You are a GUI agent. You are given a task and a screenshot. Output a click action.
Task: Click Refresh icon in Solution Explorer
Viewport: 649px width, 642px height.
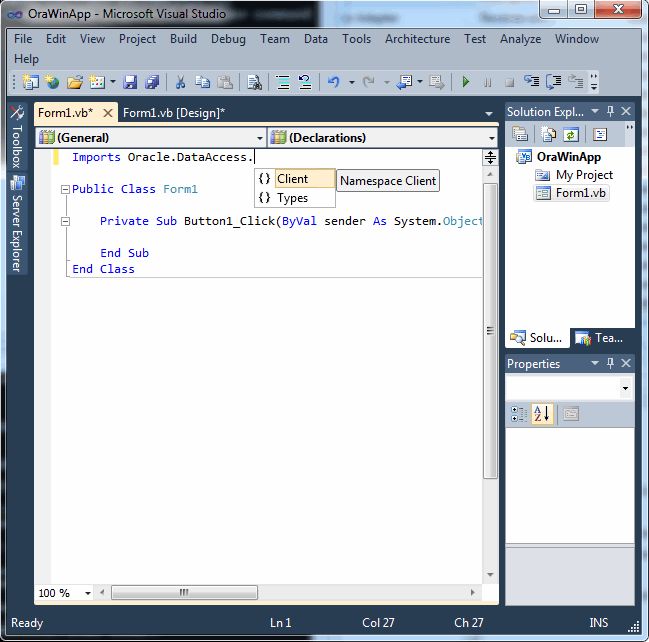tap(570, 134)
